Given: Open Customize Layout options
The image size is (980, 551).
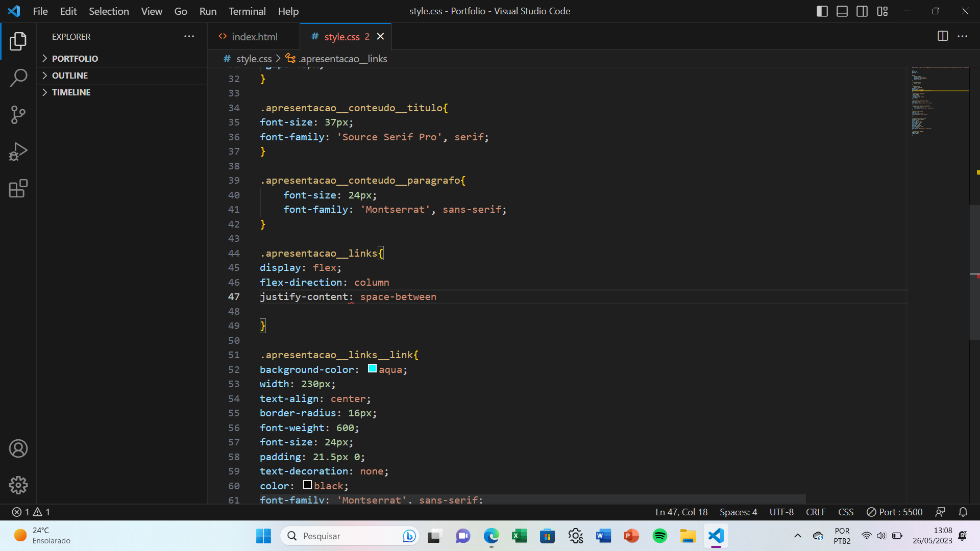Looking at the screenshot, I should 883,11.
